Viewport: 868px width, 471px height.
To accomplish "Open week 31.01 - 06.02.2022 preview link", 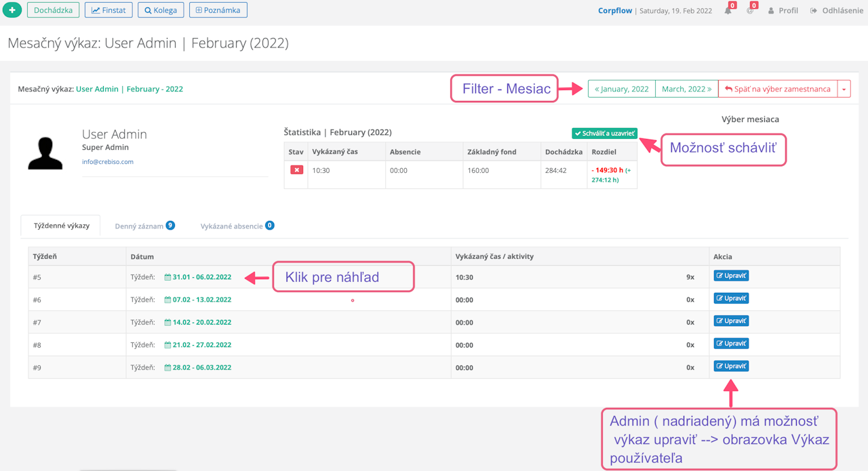I will pyautogui.click(x=201, y=277).
